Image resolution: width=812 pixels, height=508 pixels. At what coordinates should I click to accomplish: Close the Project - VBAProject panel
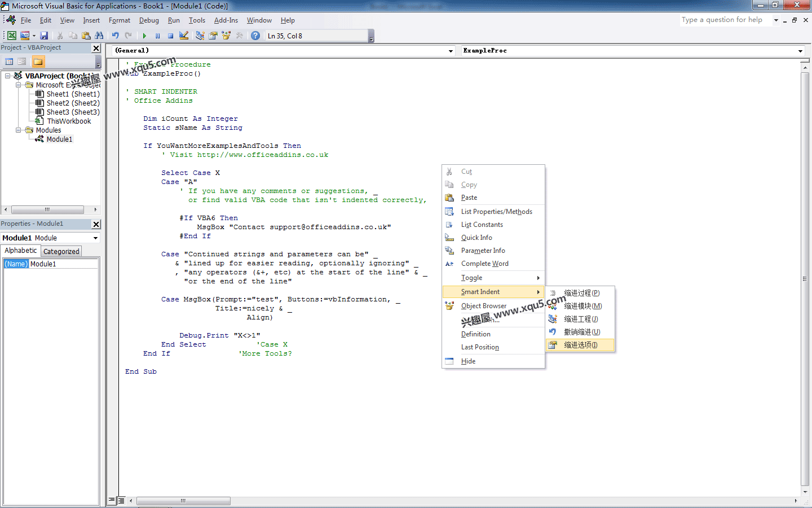pos(96,49)
